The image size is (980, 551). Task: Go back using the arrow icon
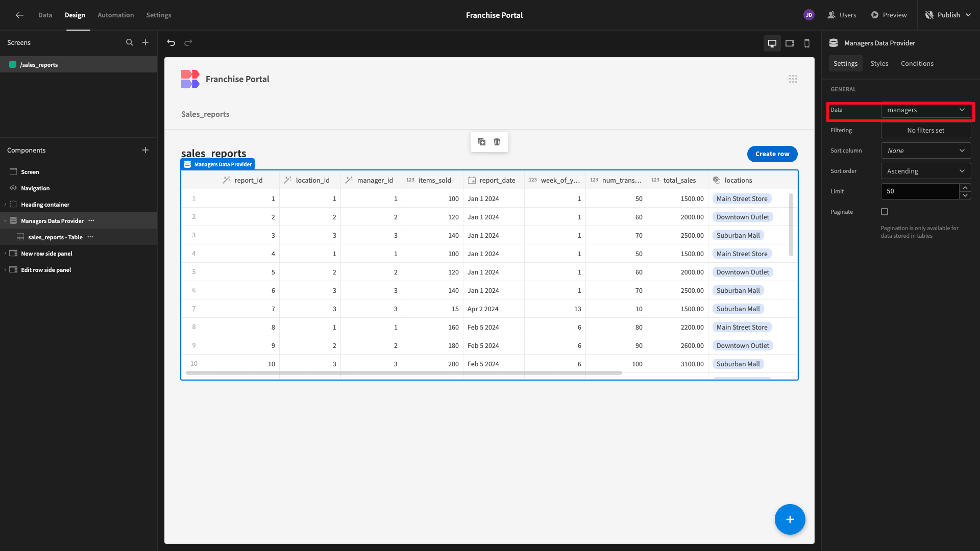(19, 15)
